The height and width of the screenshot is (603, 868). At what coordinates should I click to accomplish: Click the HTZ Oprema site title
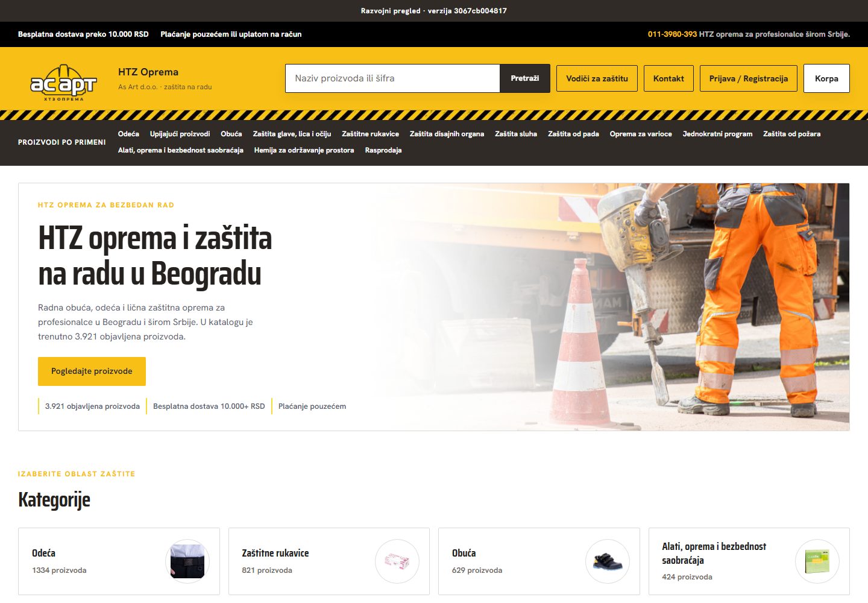tap(148, 72)
